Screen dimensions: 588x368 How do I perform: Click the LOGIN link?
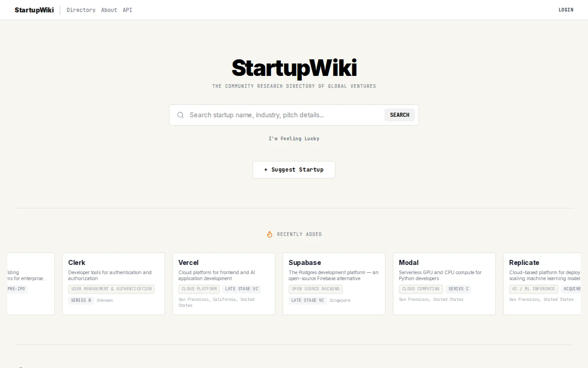click(566, 10)
